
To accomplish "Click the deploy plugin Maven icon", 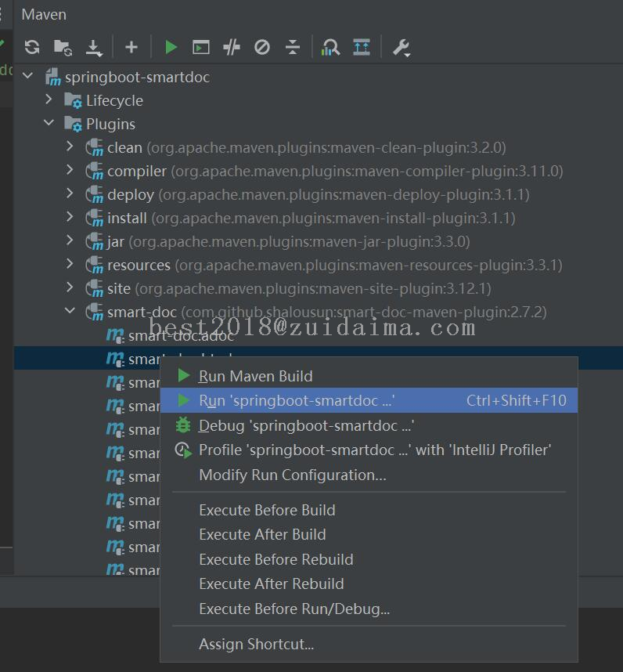I will (x=94, y=194).
